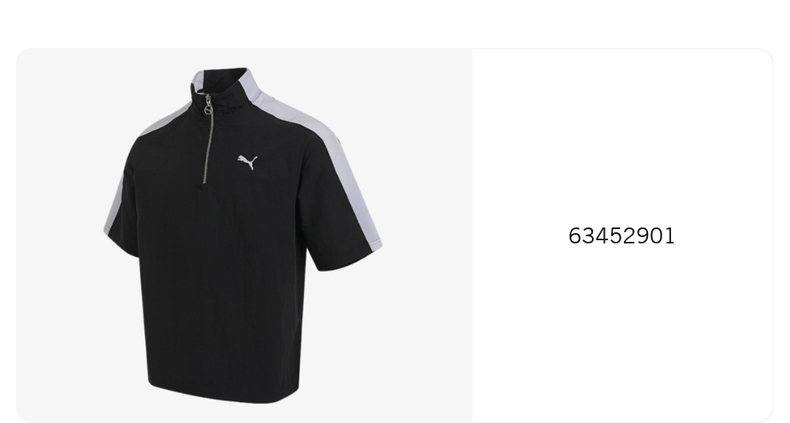Click the white panel above product code
The height and width of the screenshot is (423, 790).
pos(622,136)
